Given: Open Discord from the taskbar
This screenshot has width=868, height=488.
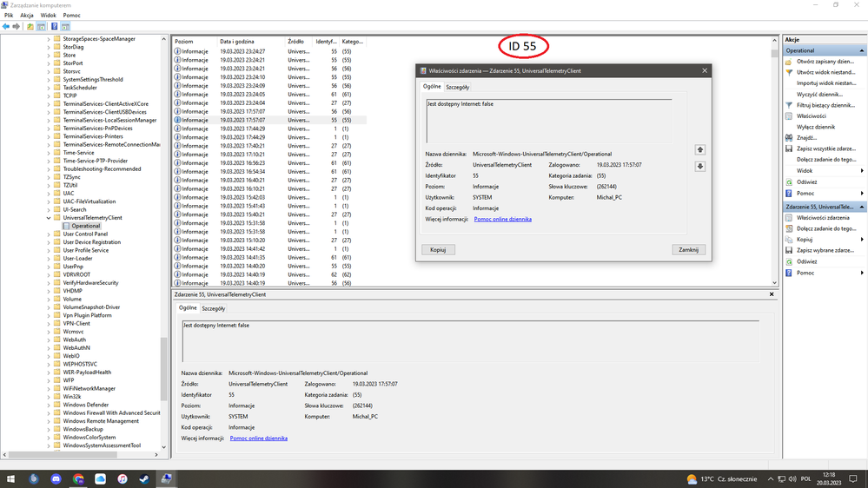Looking at the screenshot, I should (56, 478).
